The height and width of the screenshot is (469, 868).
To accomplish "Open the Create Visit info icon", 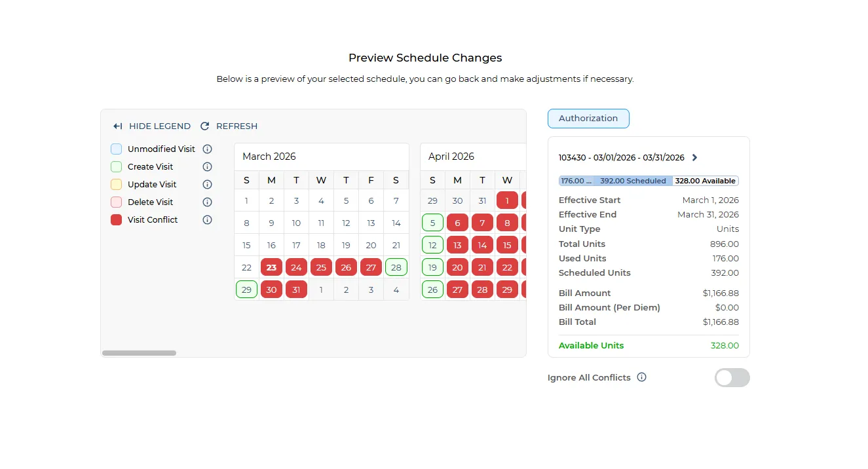I will coord(207,166).
